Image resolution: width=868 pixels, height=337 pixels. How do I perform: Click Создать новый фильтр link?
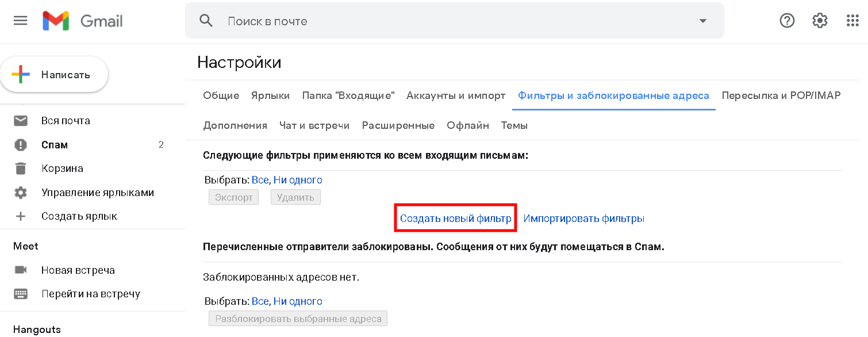click(455, 219)
